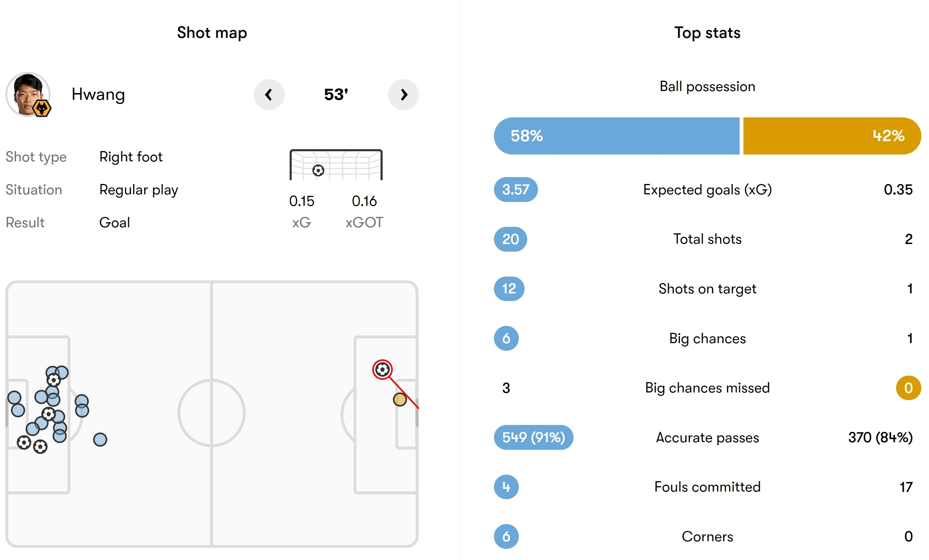
Task: Open Hwang's player photo
Action: (x=28, y=94)
